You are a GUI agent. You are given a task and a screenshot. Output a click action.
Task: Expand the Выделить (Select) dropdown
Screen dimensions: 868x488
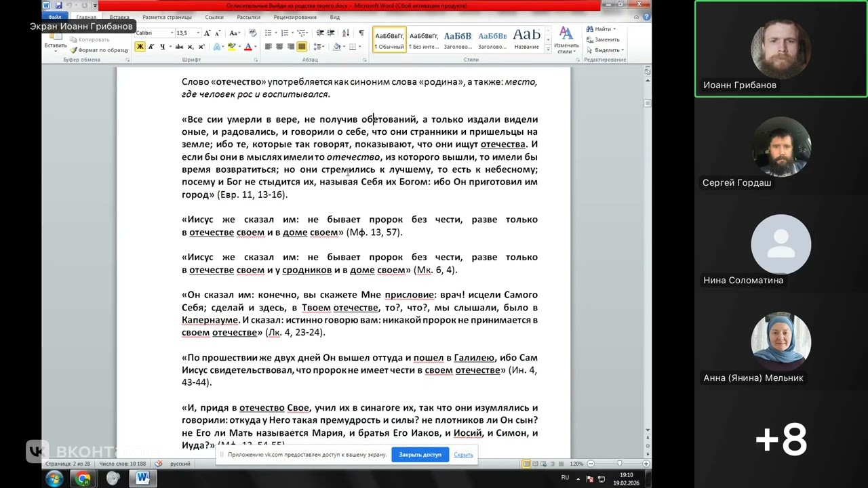[622, 50]
